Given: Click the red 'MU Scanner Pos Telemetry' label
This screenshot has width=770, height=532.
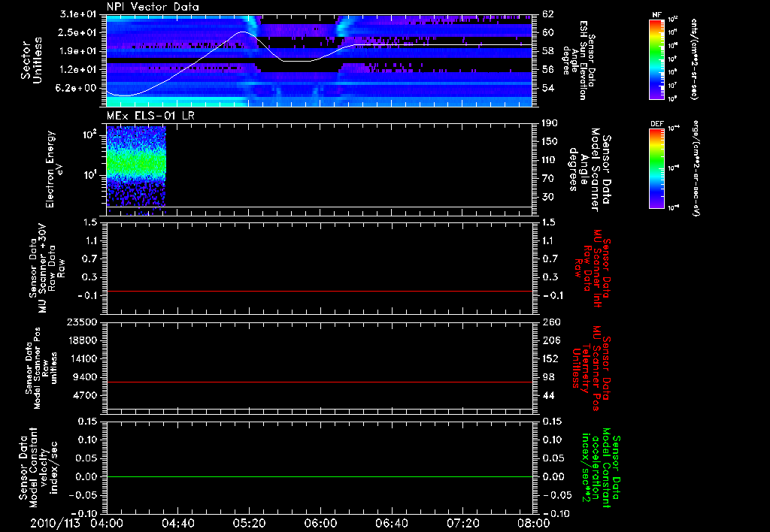Looking at the screenshot, I should tap(591, 368).
